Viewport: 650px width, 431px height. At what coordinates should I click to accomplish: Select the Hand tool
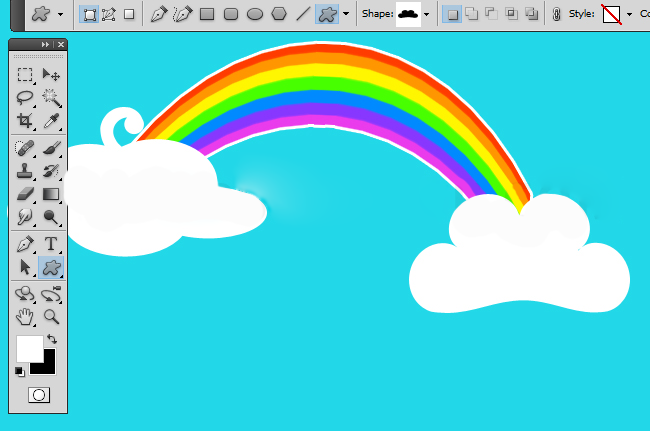pos(25,317)
